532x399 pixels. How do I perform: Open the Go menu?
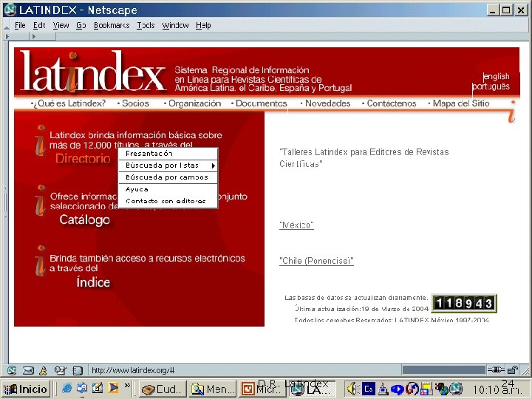tap(81, 25)
